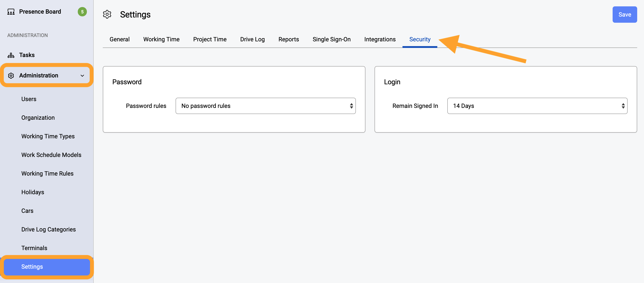Collapse the Administration menu chevron

pyautogui.click(x=82, y=75)
